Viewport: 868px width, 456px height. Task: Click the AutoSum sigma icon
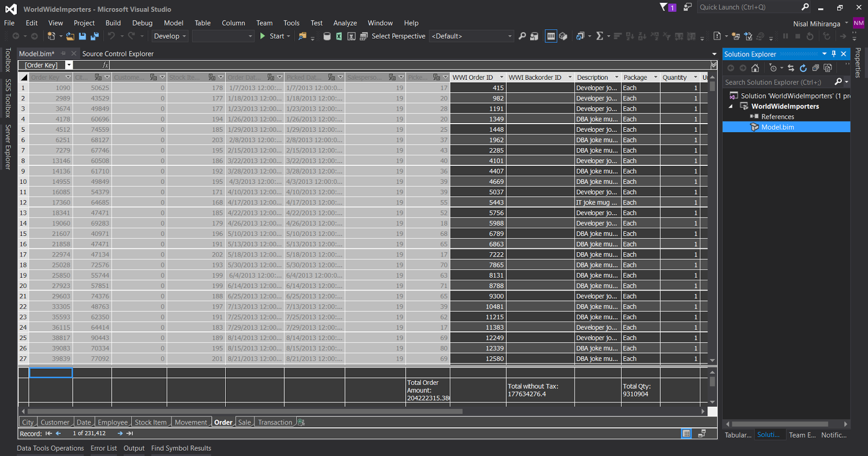(x=599, y=36)
